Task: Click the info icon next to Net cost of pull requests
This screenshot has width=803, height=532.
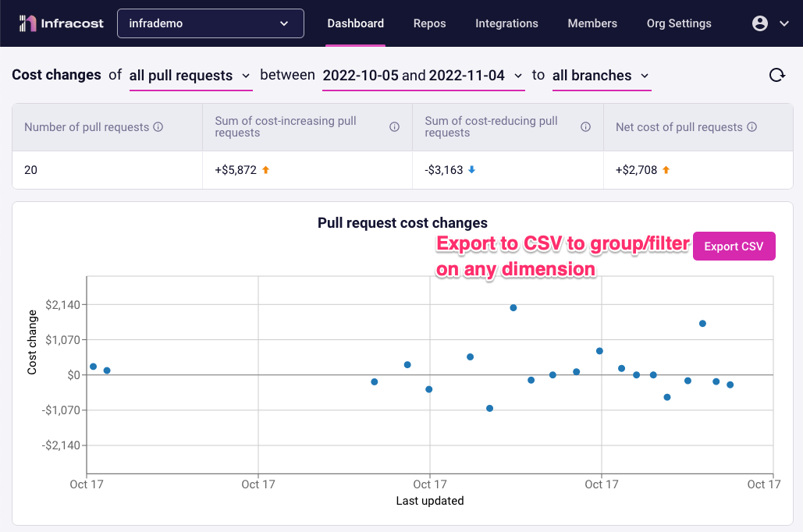Action: pyautogui.click(x=751, y=126)
